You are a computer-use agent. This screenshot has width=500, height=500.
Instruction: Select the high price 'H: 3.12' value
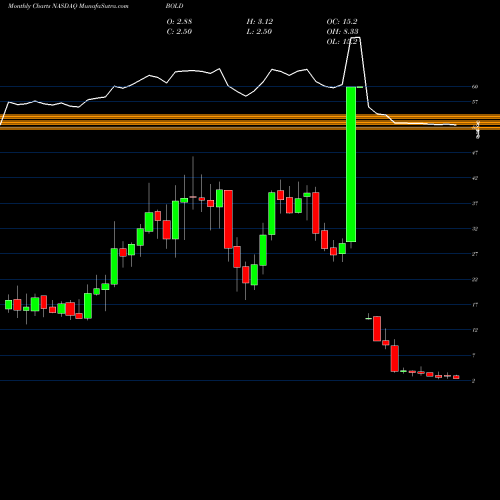point(260,22)
